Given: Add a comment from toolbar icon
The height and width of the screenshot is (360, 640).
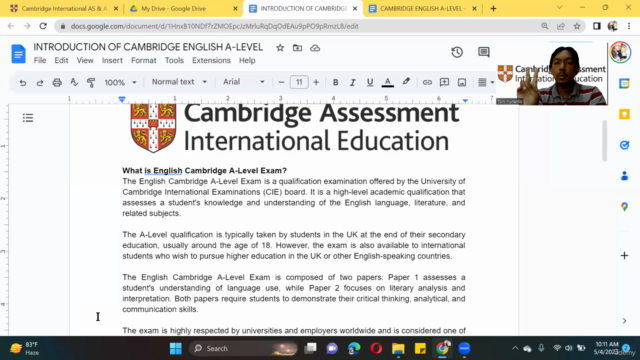Looking at the screenshot, I should [x=444, y=82].
